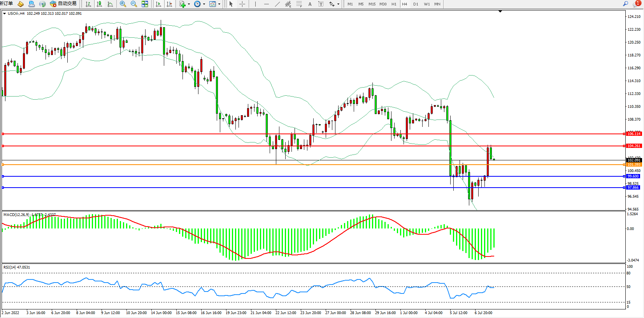The height and width of the screenshot is (318, 644).
Task: Toggle the chart auto-scroll button
Action: pyautogui.click(x=158, y=4)
